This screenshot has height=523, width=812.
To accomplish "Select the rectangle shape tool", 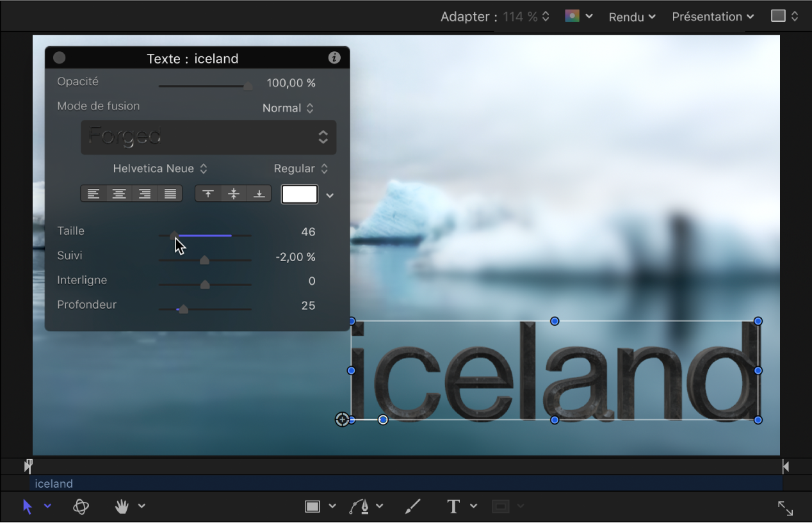I will coord(313,506).
